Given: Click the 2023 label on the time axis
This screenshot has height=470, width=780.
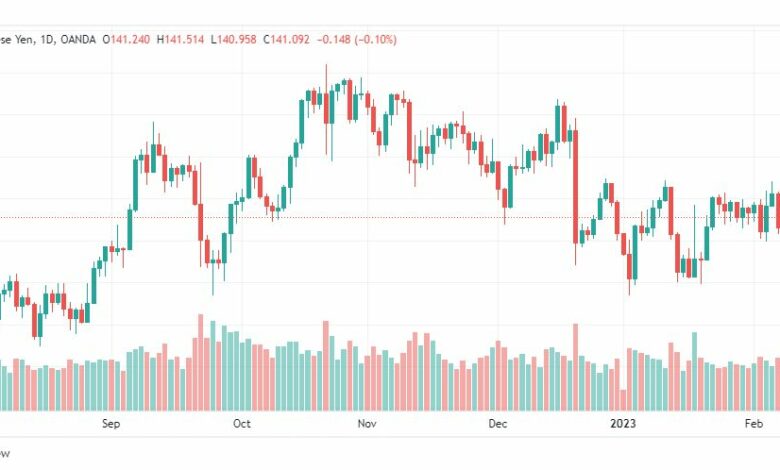Looking at the screenshot, I should coord(623,424).
